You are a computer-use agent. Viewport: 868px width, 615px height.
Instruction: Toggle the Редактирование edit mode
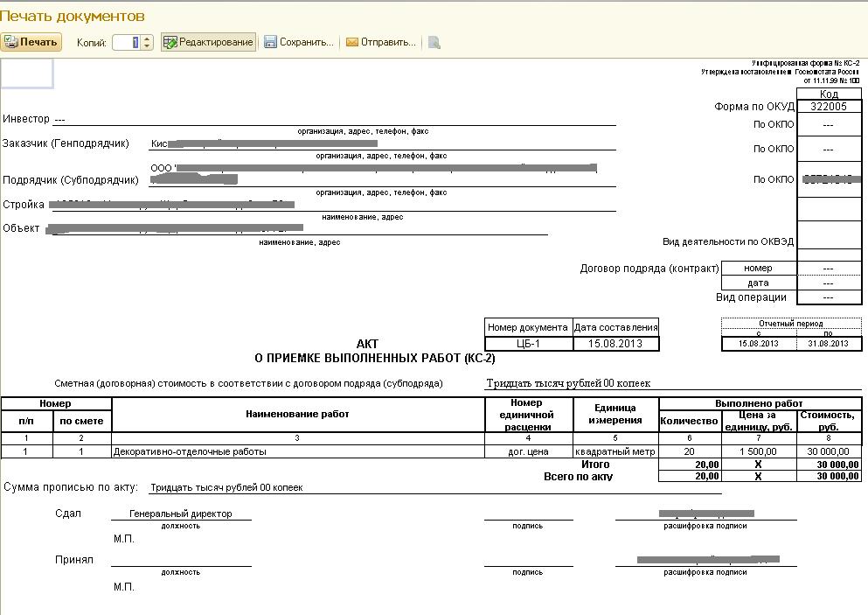click(209, 42)
